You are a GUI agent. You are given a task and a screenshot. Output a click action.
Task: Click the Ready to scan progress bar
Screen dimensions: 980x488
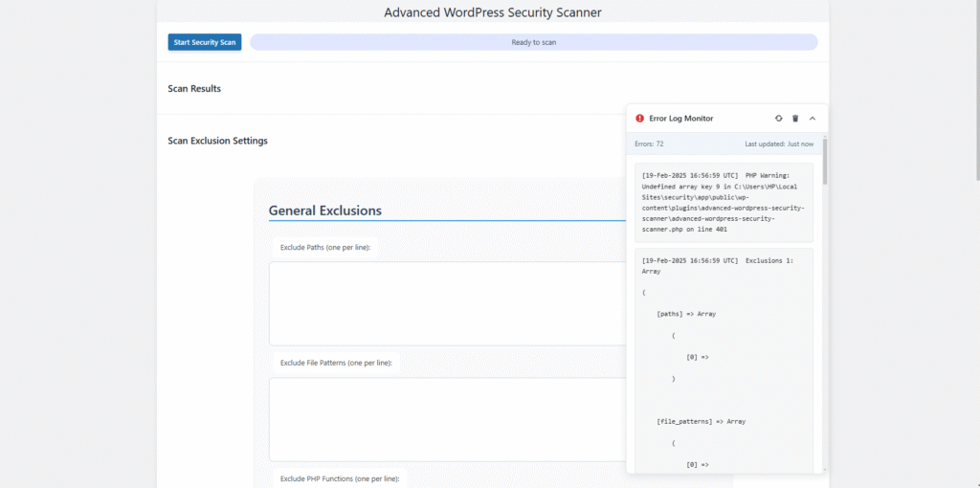[534, 42]
